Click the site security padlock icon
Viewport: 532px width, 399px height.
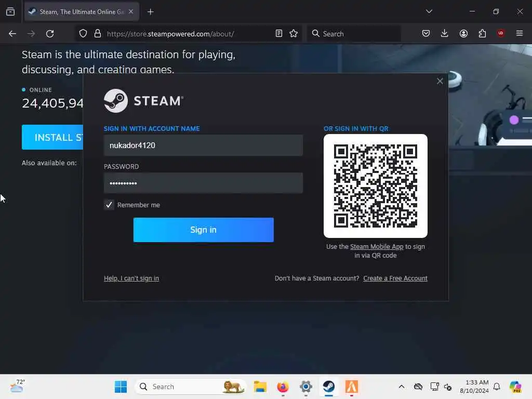pos(98,34)
